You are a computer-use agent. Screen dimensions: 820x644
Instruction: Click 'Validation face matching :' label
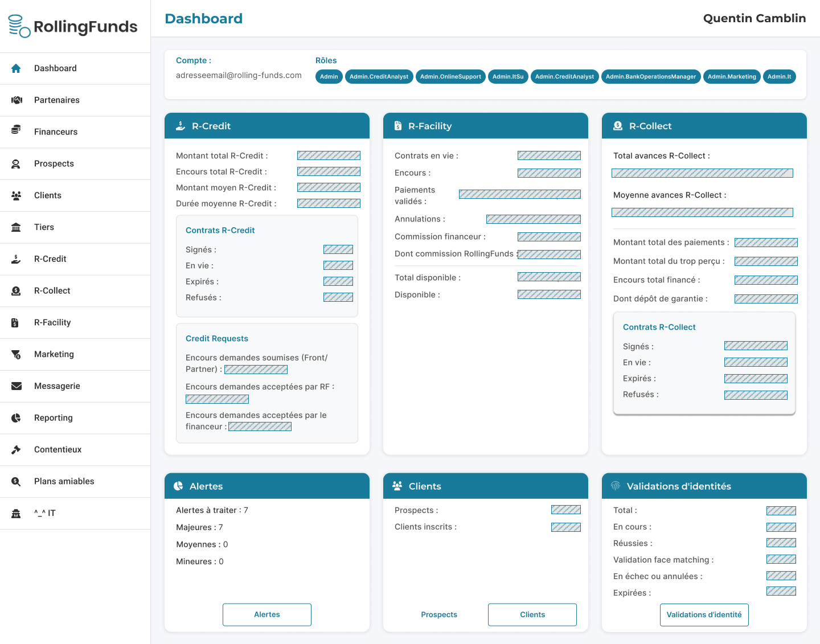(x=663, y=560)
